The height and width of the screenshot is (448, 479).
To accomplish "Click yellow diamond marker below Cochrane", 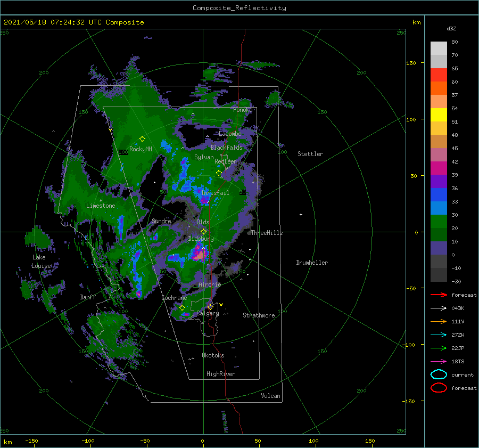I will click(183, 308).
